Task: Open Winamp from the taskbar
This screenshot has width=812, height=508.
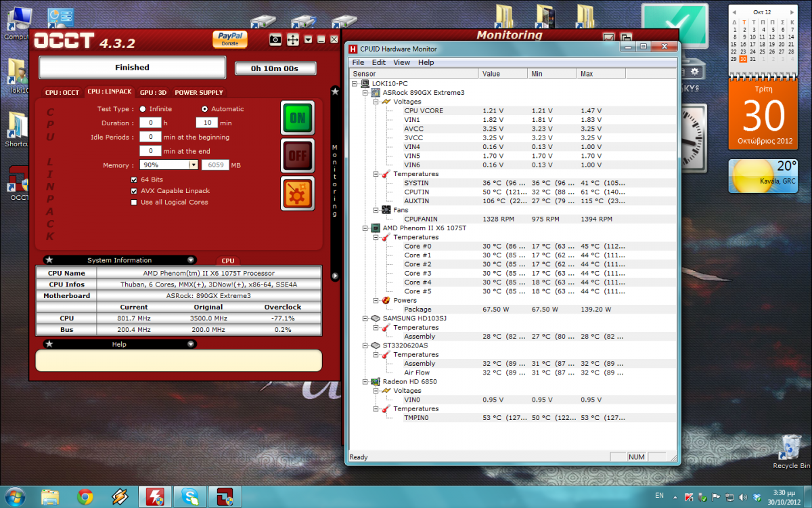Action: click(x=120, y=496)
